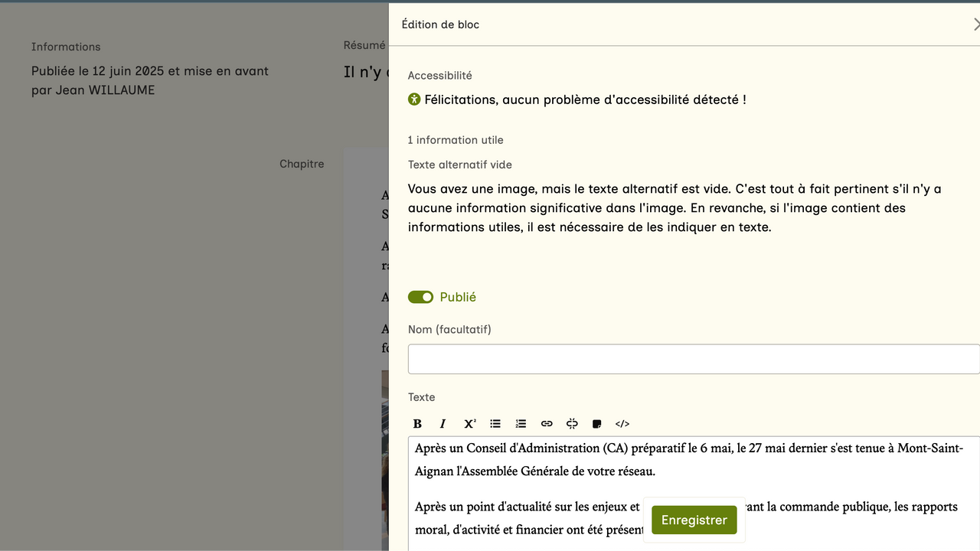Insert a numbered list

[521, 424]
